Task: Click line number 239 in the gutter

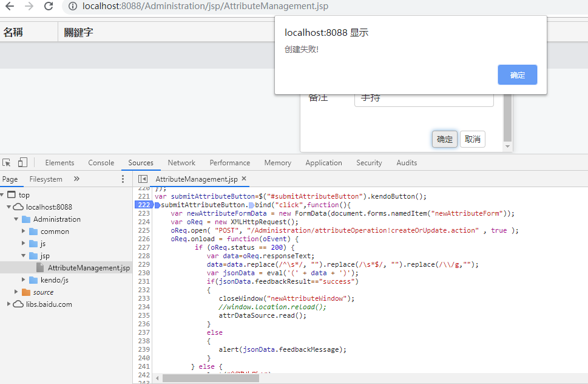Action: point(144,349)
